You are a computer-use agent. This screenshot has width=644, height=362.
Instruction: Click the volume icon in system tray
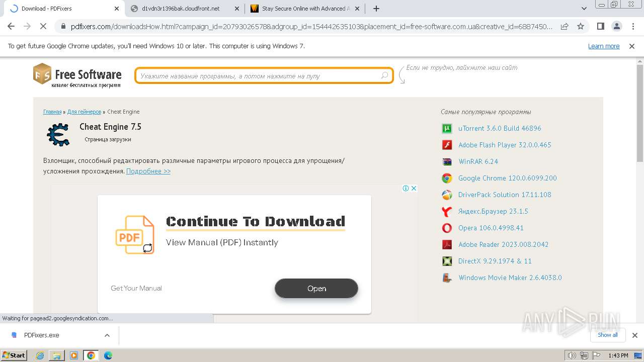pos(572,355)
